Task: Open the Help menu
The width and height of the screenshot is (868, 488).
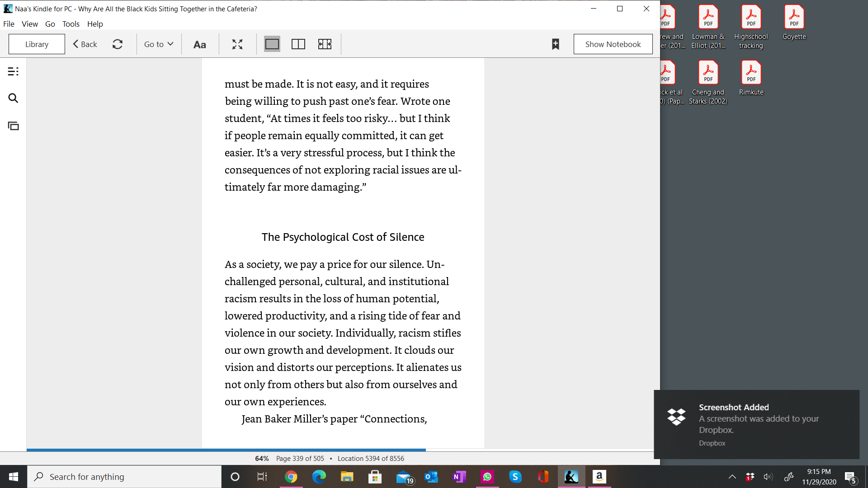Action: click(x=95, y=24)
